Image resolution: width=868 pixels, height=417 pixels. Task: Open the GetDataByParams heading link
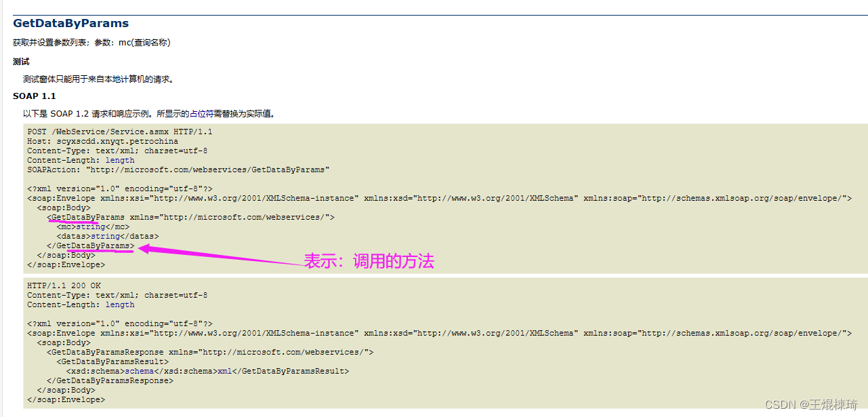[70, 22]
